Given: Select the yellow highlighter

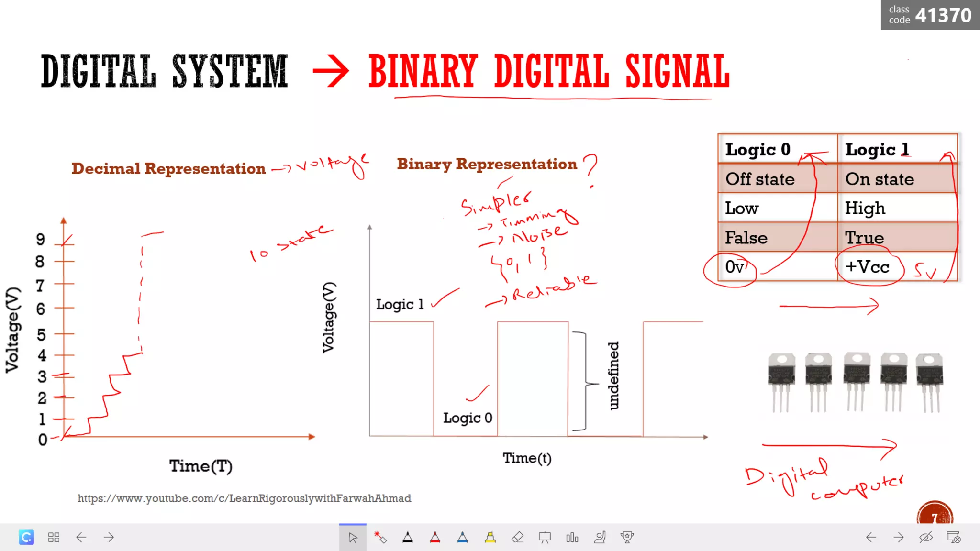Looking at the screenshot, I should pos(490,538).
